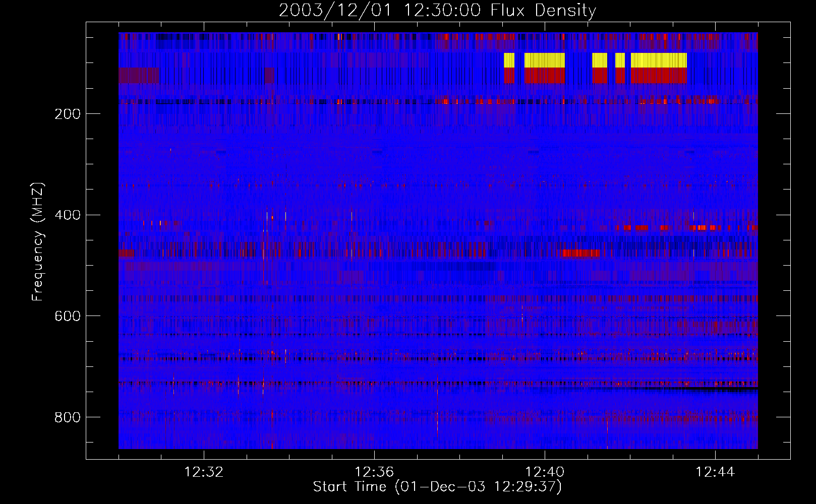The height and width of the screenshot is (504, 816).
Task: Click the plot title '2003/12/01 12:30:00 Flux Density'
Action: tap(437, 10)
